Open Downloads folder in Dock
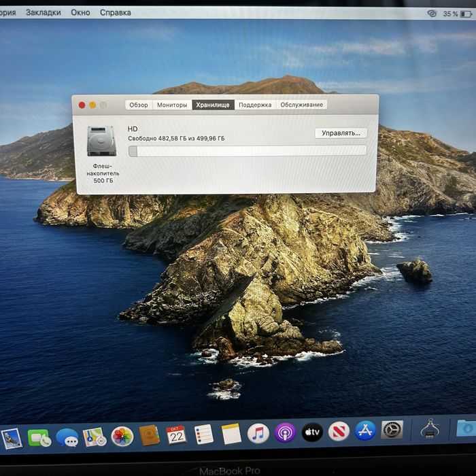This screenshot has width=476, height=476. tap(466, 428)
